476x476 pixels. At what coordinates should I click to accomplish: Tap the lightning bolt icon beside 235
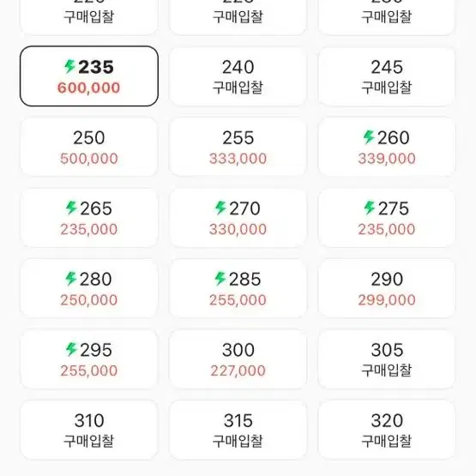coord(69,66)
